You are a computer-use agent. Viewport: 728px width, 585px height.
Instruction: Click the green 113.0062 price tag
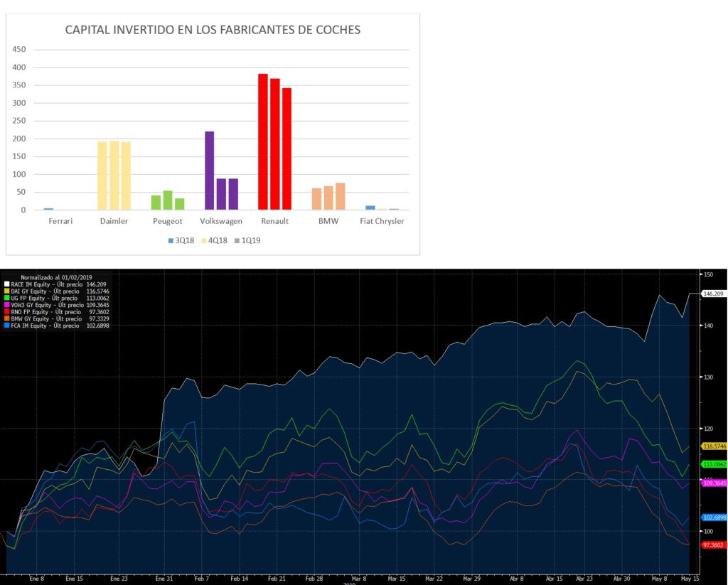(x=713, y=463)
